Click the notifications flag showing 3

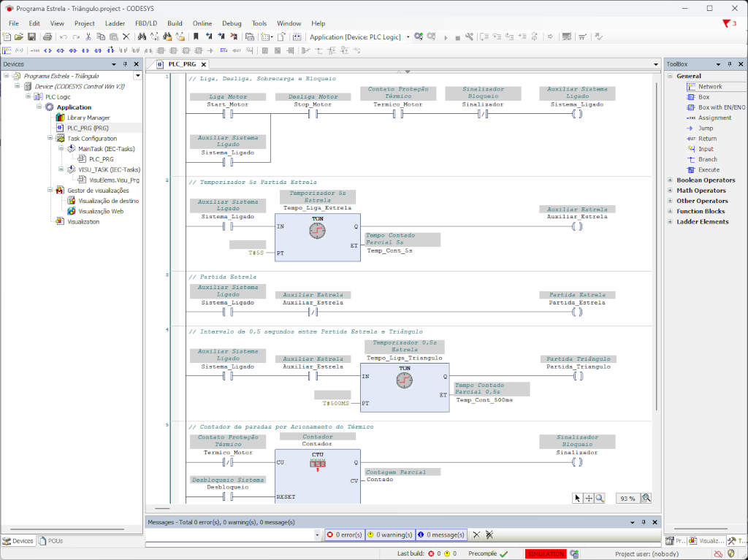pyautogui.click(x=730, y=23)
